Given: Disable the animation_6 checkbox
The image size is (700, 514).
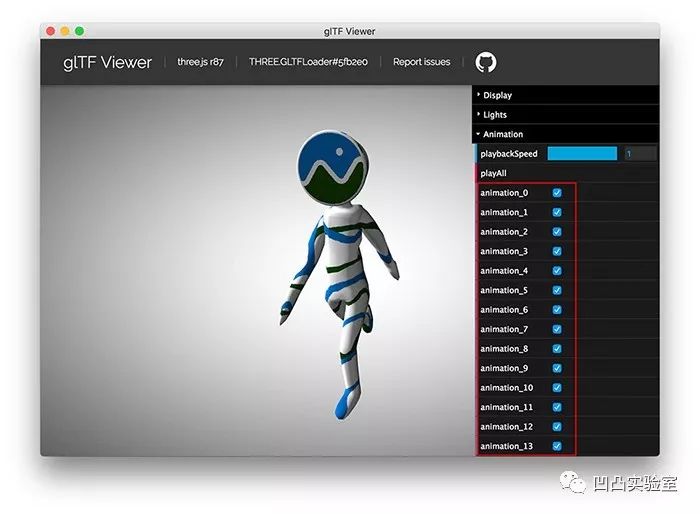Looking at the screenshot, I should (x=557, y=309).
